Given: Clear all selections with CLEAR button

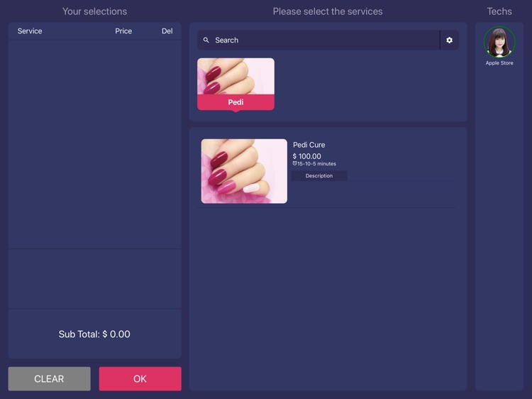Looking at the screenshot, I should pos(49,378).
